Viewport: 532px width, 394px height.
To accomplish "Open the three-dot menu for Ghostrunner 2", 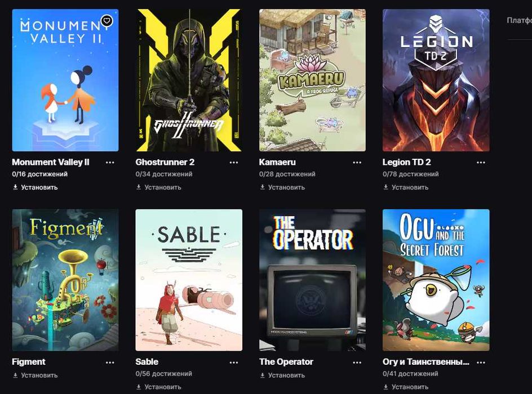I will coord(234,163).
